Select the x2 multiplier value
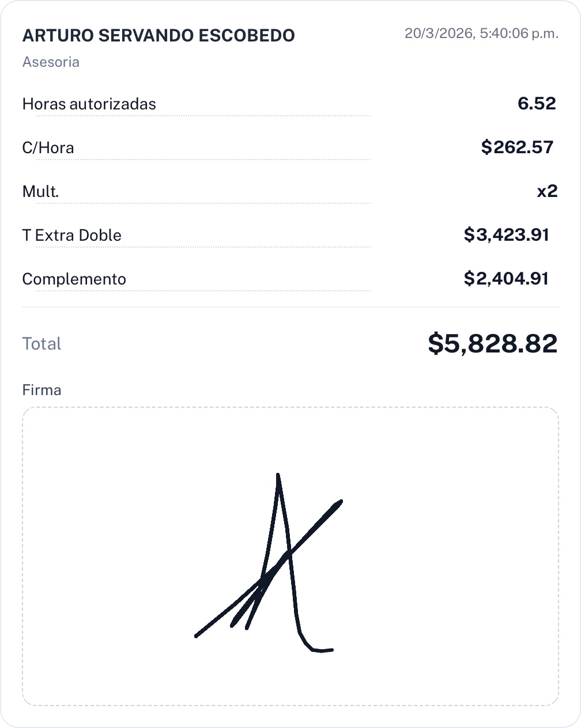 tap(547, 191)
